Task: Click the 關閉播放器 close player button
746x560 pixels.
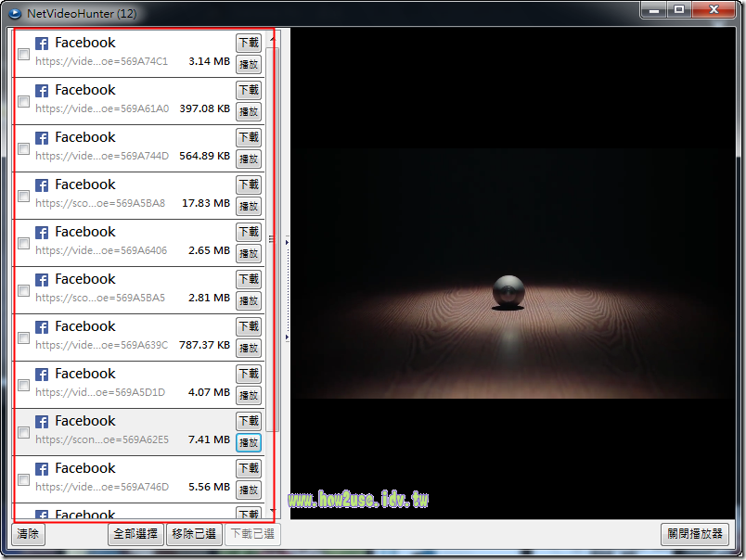Action: 696,535
